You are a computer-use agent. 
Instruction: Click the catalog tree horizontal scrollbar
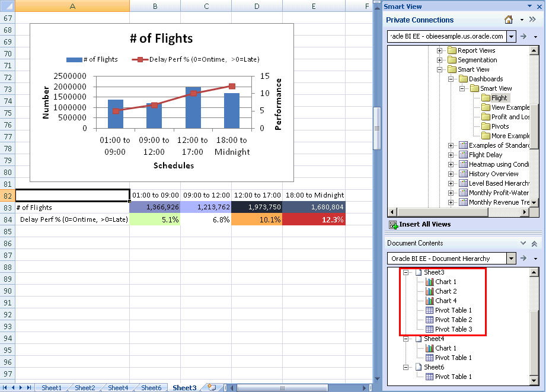[x=443, y=212]
